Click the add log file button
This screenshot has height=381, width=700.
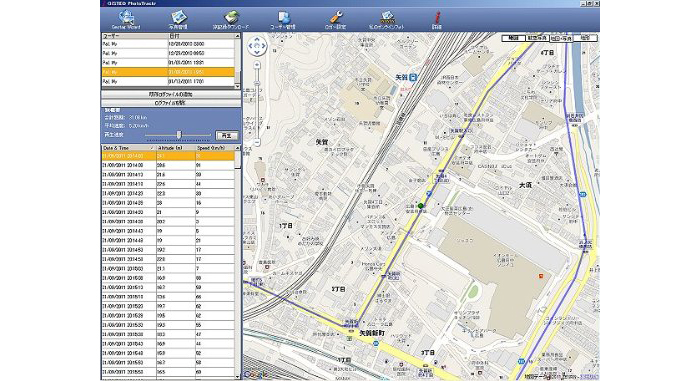pyautogui.click(x=171, y=94)
